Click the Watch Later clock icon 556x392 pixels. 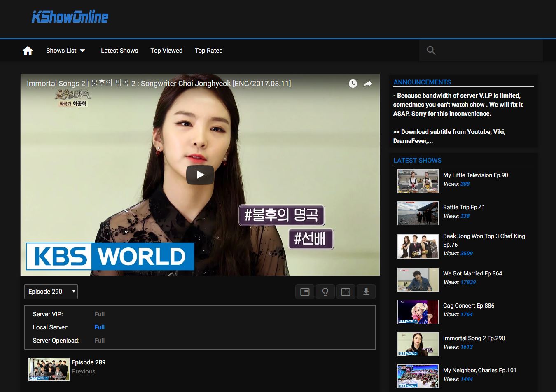353,84
